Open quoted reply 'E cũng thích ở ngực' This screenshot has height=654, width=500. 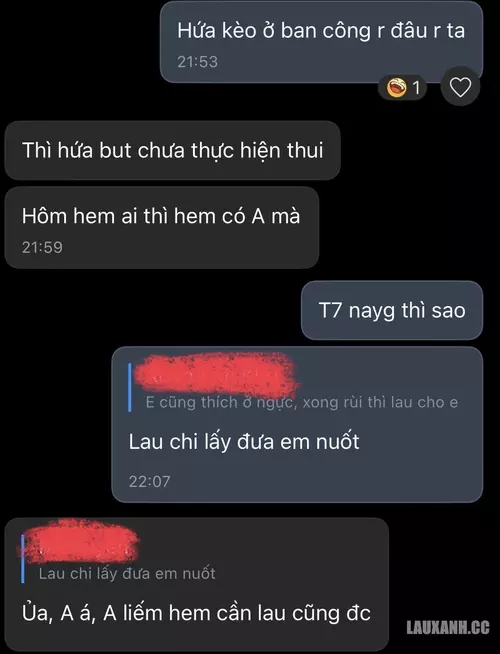tap(302, 402)
